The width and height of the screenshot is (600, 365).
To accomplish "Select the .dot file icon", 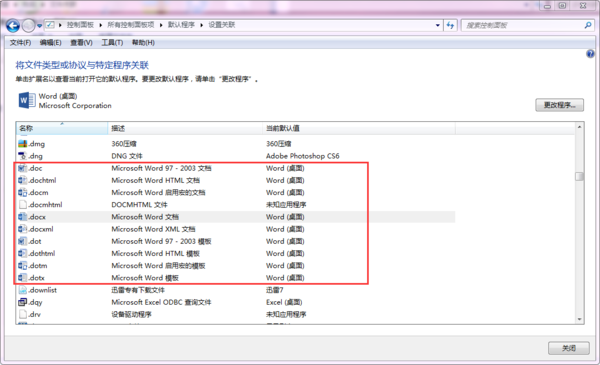I will coord(23,241).
